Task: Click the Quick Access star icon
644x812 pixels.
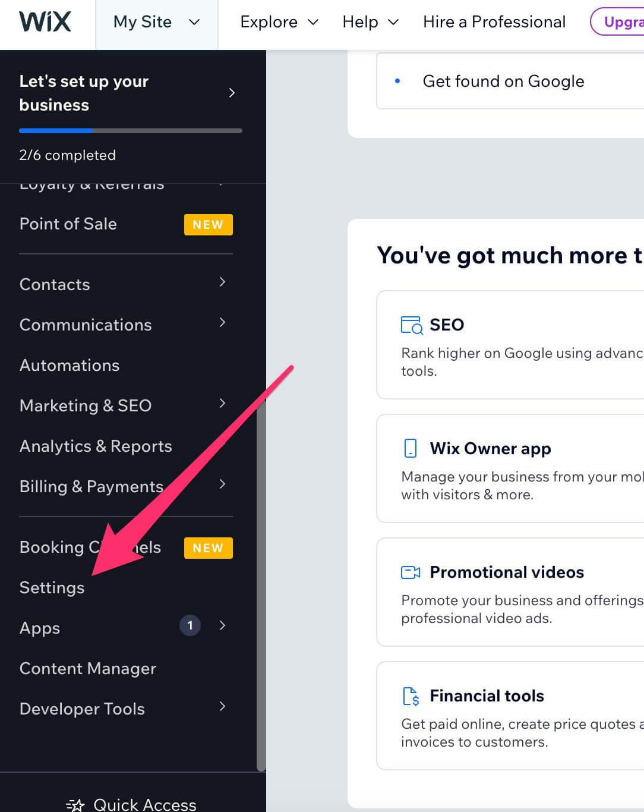Action: [75, 805]
